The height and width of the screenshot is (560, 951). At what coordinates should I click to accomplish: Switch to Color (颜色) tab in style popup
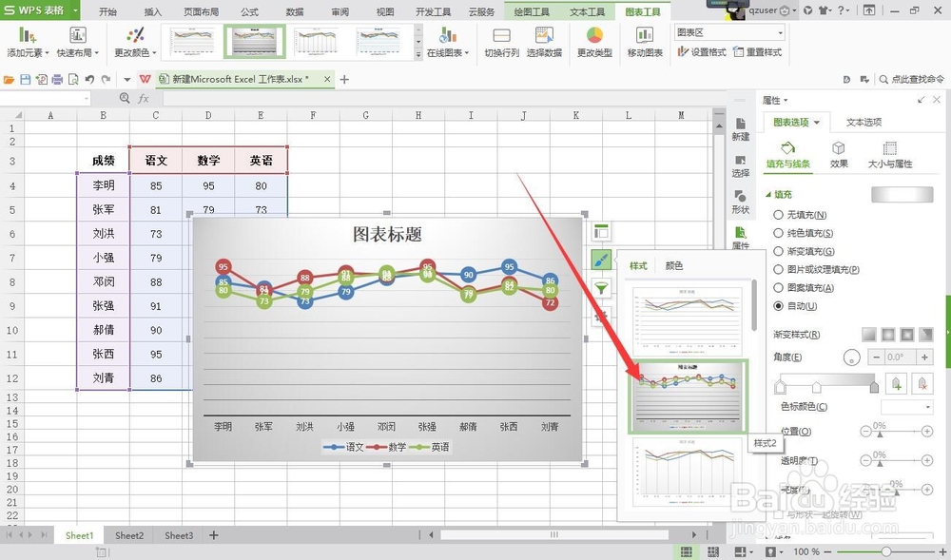(673, 265)
